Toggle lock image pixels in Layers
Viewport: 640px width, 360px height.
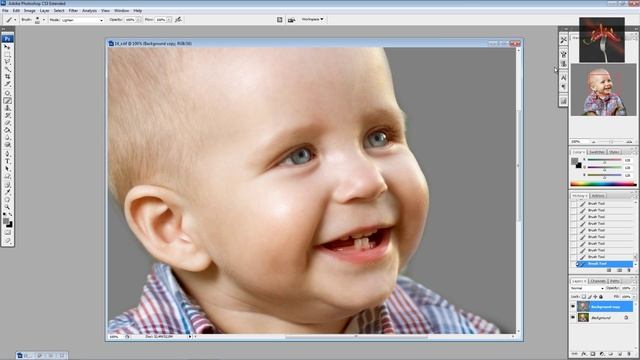click(590, 297)
